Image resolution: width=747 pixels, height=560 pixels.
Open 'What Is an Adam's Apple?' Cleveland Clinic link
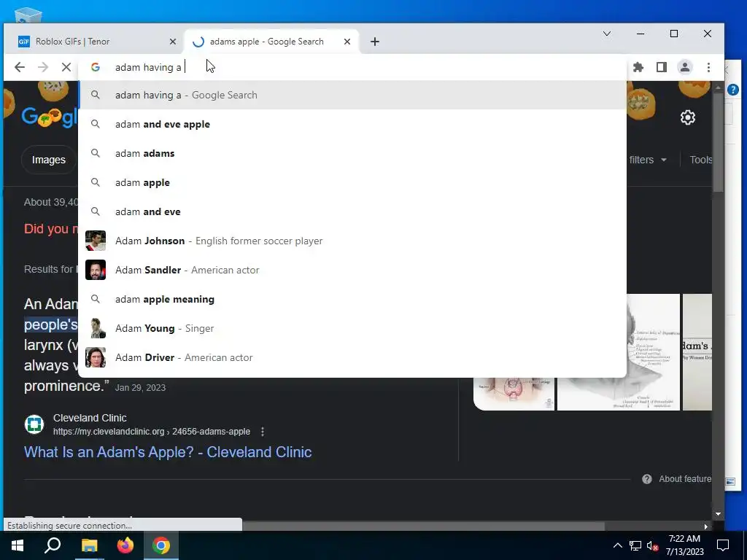168,452
